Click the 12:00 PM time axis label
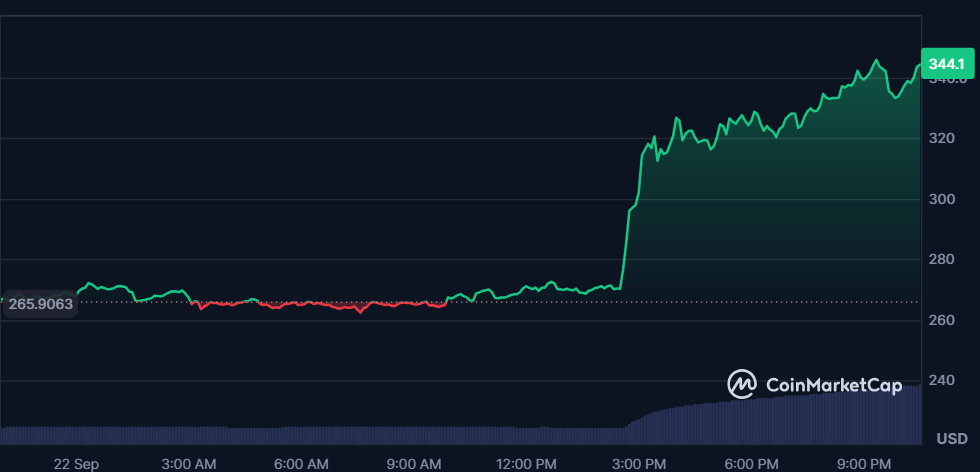The height and width of the screenshot is (472, 980). [x=526, y=464]
